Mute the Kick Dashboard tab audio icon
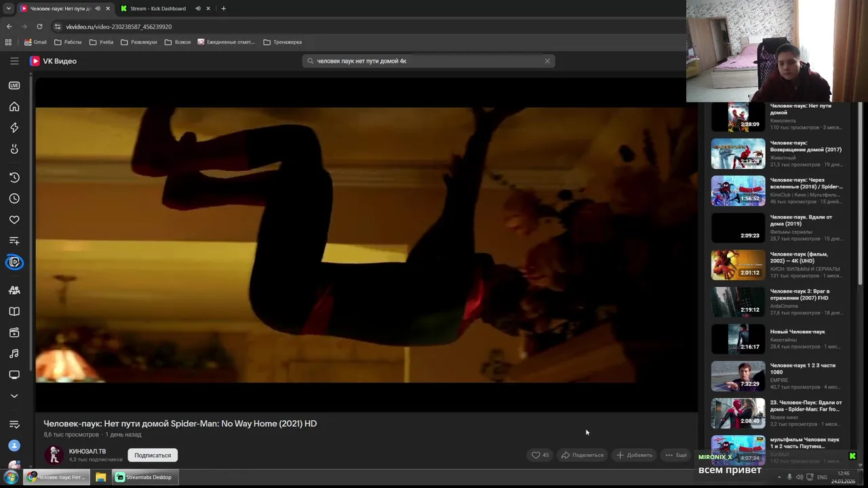 pyautogui.click(x=198, y=9)
